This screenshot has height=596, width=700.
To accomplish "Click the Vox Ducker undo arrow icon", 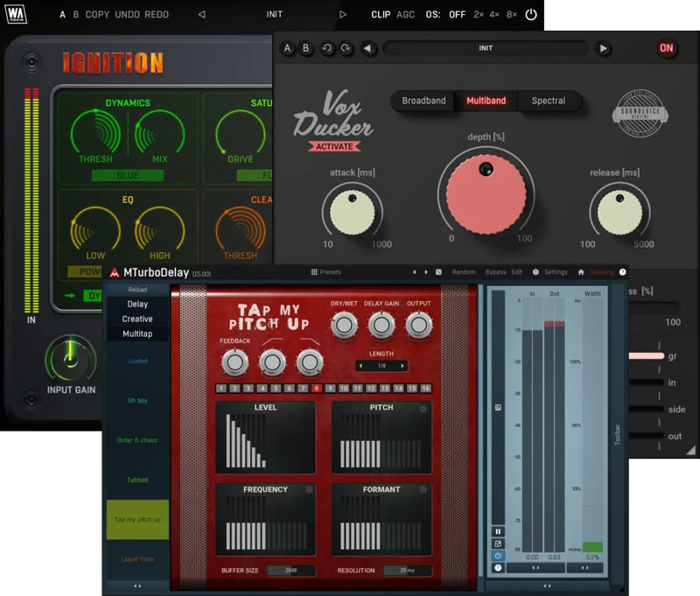I will [327, 48].
